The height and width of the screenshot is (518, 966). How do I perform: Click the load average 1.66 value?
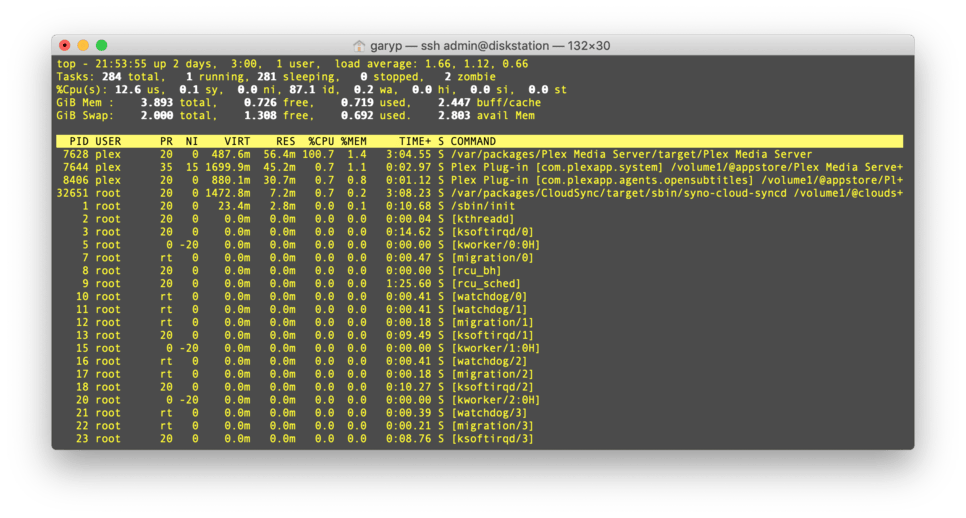(438, 63)
